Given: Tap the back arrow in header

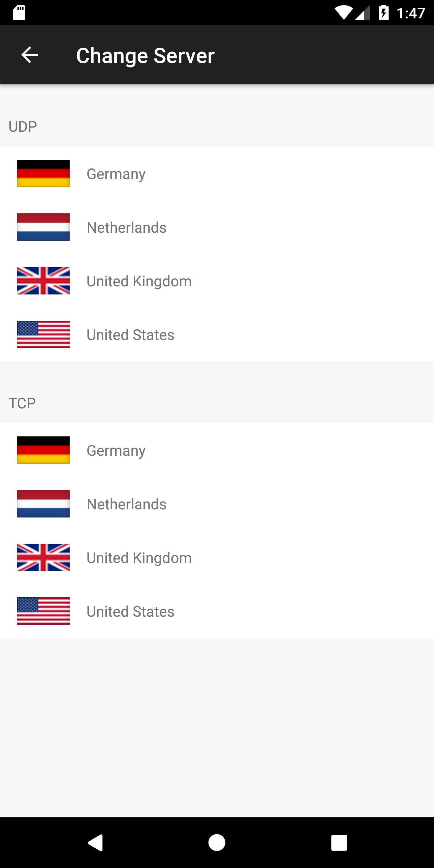Looking at the screenshot, I should (30, 55).
